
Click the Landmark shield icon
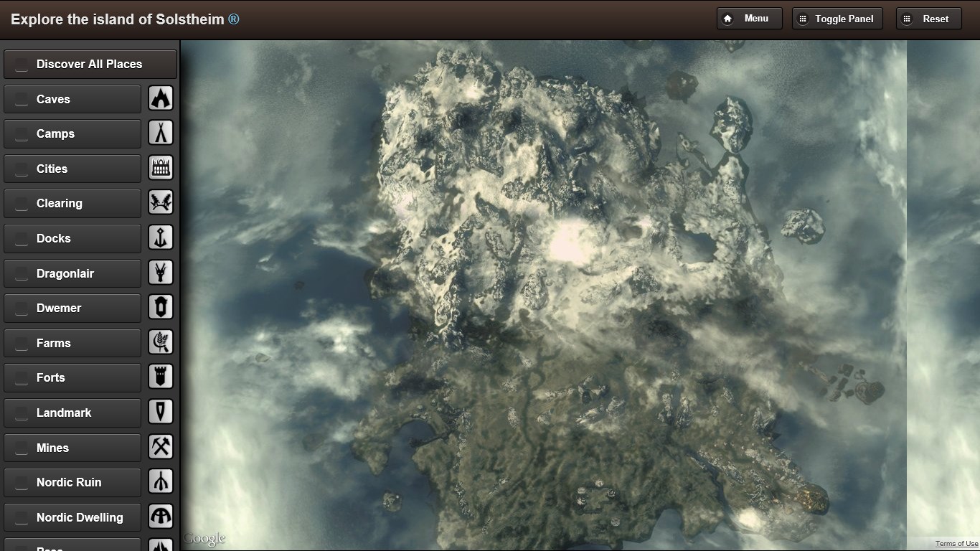click(161, 412)
